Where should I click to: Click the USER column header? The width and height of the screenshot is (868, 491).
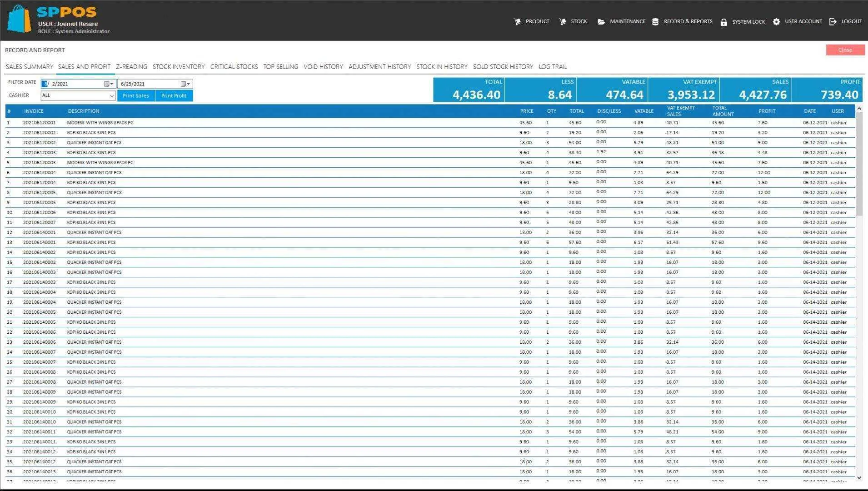(838, 111)
